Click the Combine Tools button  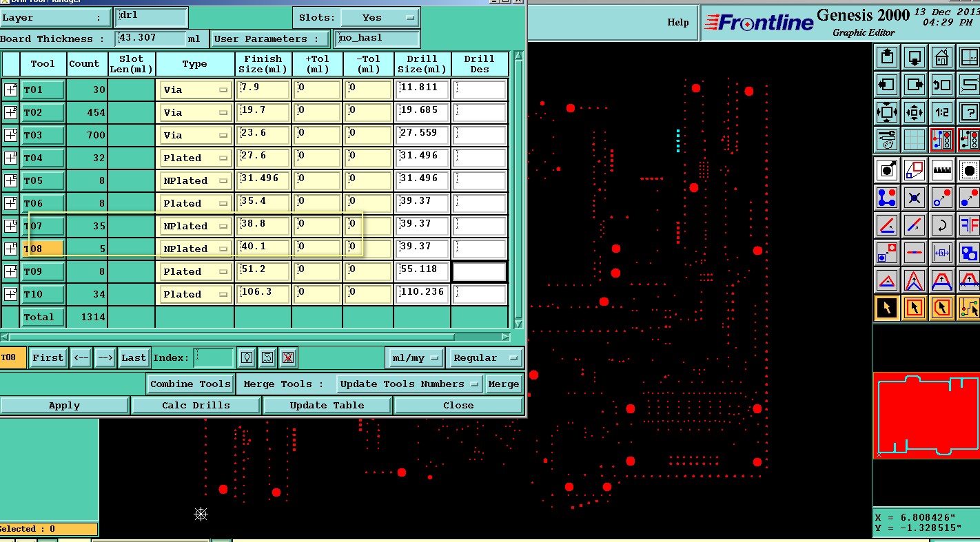191,384
